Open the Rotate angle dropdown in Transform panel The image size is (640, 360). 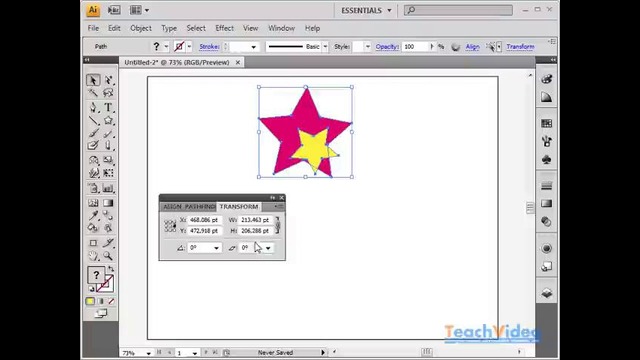[x=216, y=248]
